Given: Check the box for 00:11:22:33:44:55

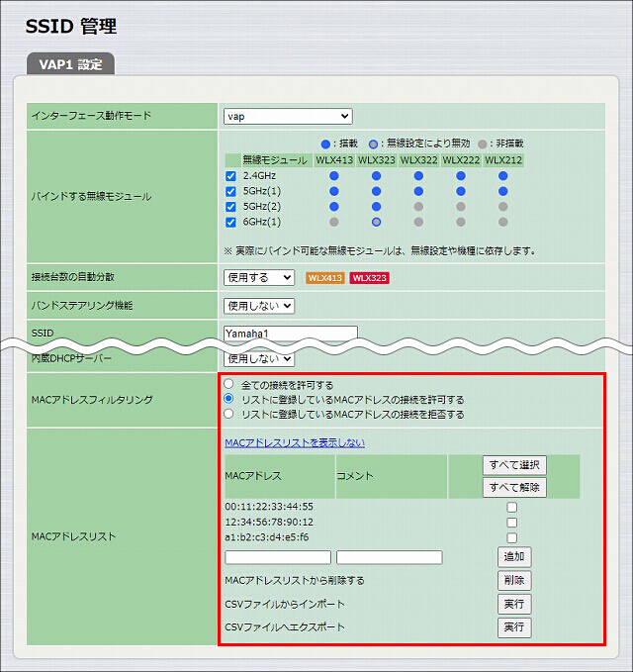Looking at the screenshot, I should click(511, 508).
